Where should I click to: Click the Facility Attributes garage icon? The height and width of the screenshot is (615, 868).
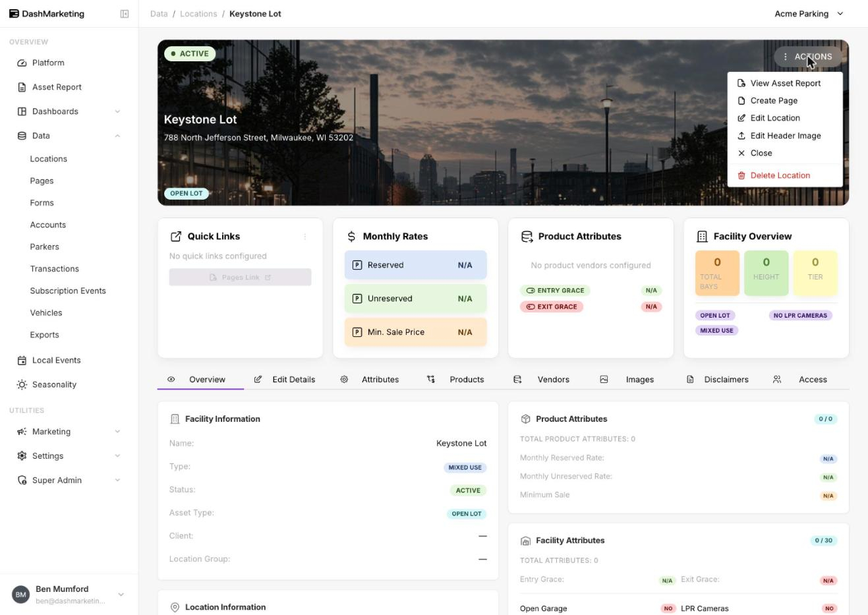coord(525,541)
